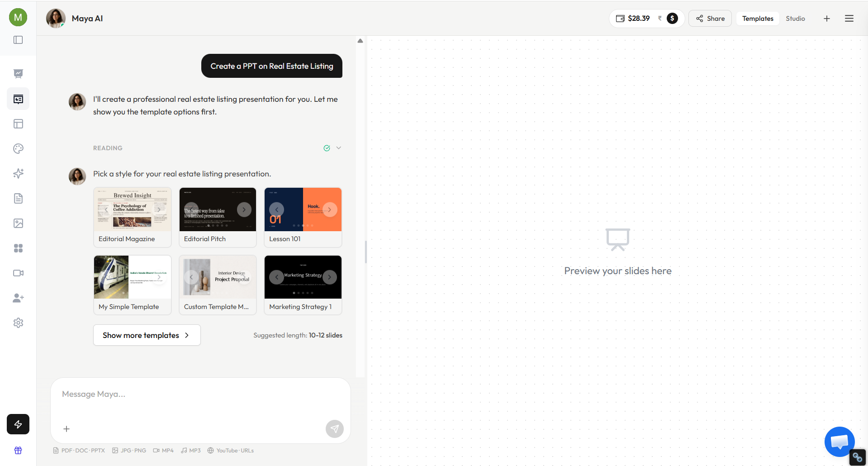The width and height of the screenshot is (868, 466).
Task: Open the sparkle AI tools icon
Action: tap(18, 173)
